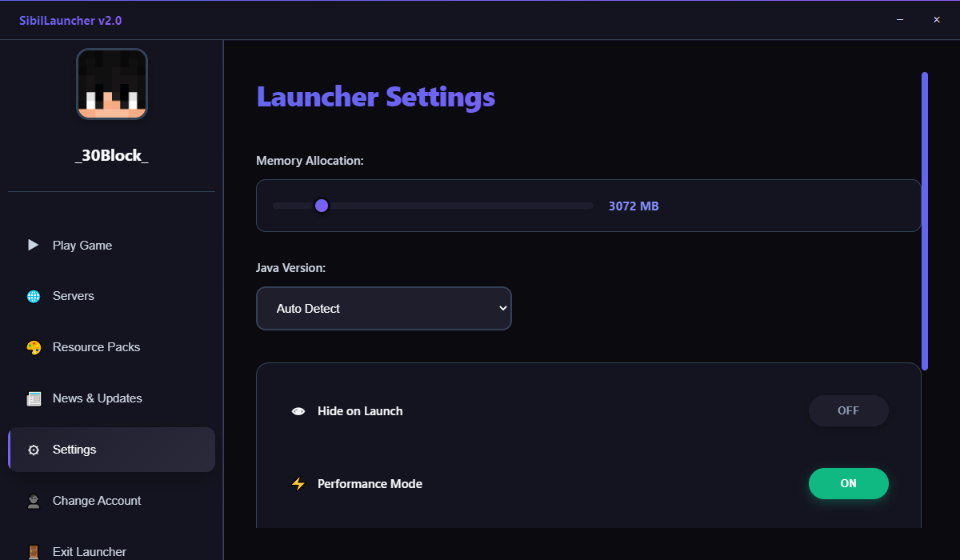Click the Auto Detect dropdown arrow
Image resolution: width=960 pixels, height=560 pixels.
coord(502,309)
